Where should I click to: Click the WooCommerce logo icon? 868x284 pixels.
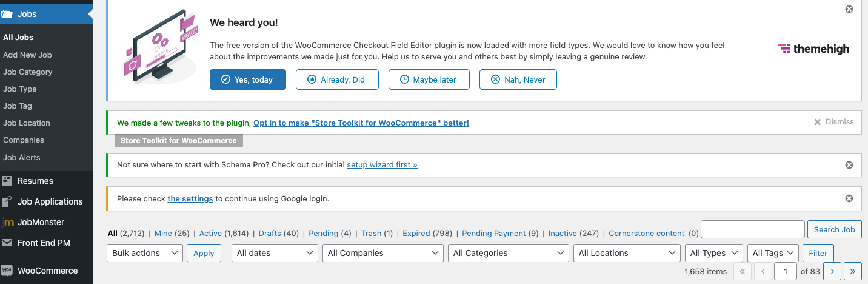pyautogui.click(x=7, y=271)
